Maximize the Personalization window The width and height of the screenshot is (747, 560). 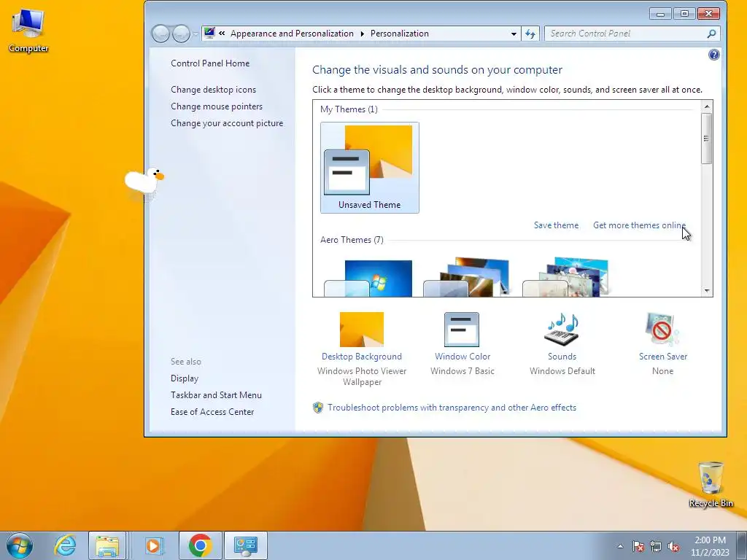(x=684, y=14)
